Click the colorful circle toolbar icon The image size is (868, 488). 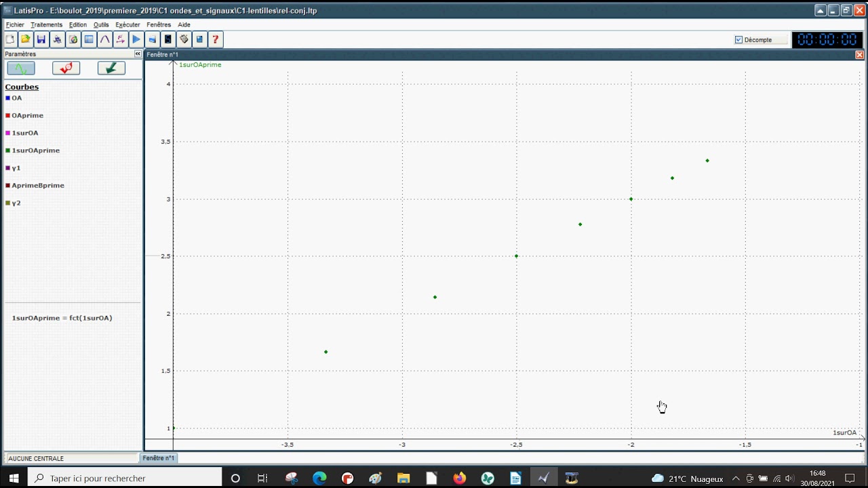pyautogui.click(x=73, y=39)
